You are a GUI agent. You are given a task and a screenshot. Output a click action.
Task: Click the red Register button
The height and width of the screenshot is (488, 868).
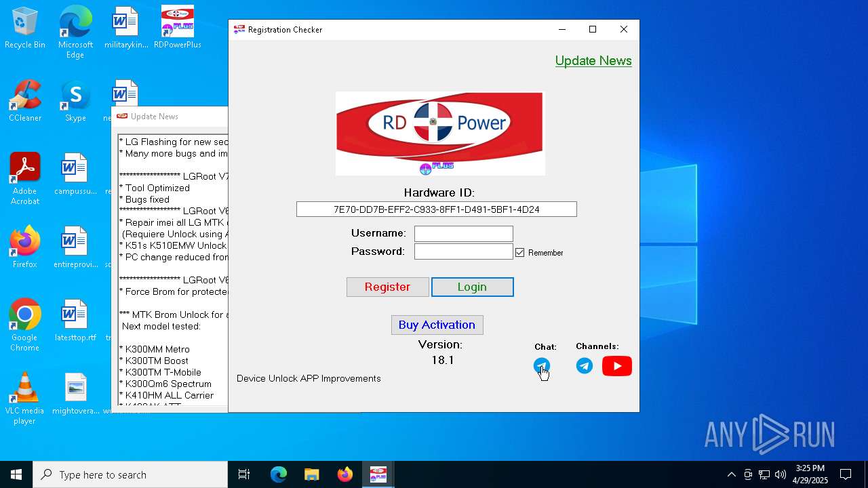click(x=387, y=287)
